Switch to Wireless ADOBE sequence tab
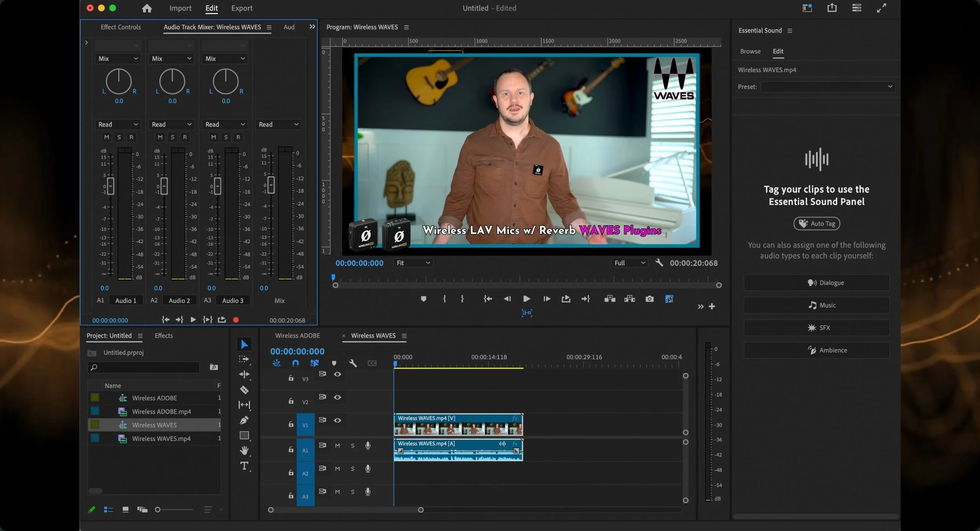Viewport: 980px width, 531px height. [297, 336]
